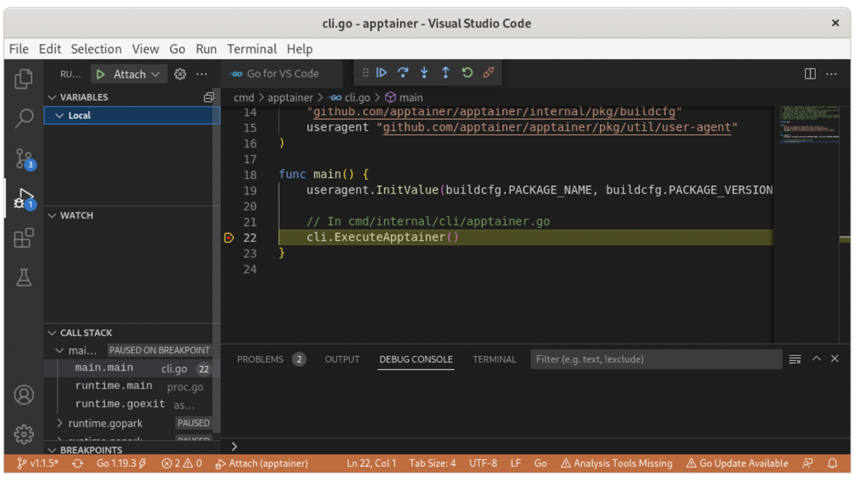
Task: Select runtime.goexit stack frame
Action: [132, 404]
